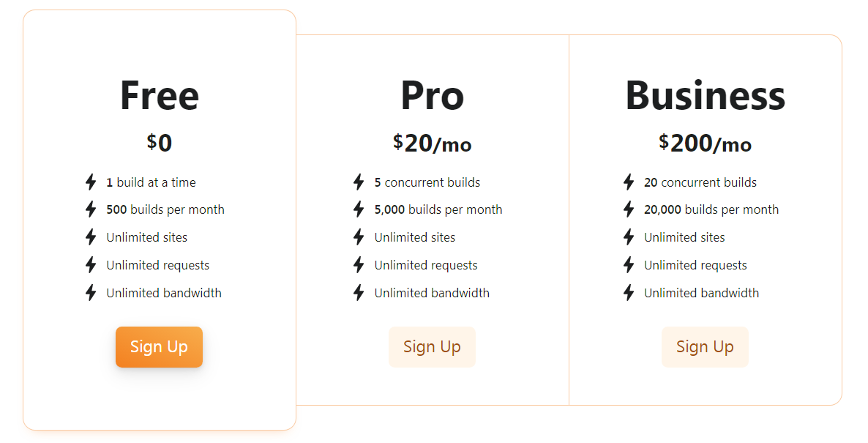Click the lightning icon next to 5,000 builds per month

point(358,209)
